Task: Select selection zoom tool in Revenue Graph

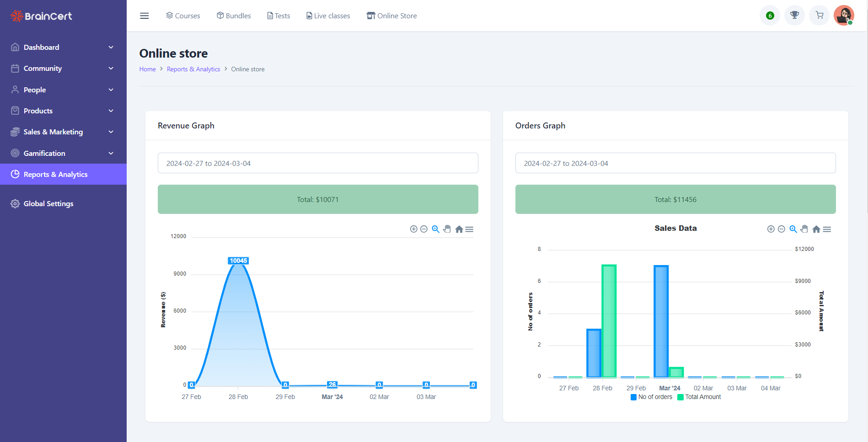Action: (436, 229)
